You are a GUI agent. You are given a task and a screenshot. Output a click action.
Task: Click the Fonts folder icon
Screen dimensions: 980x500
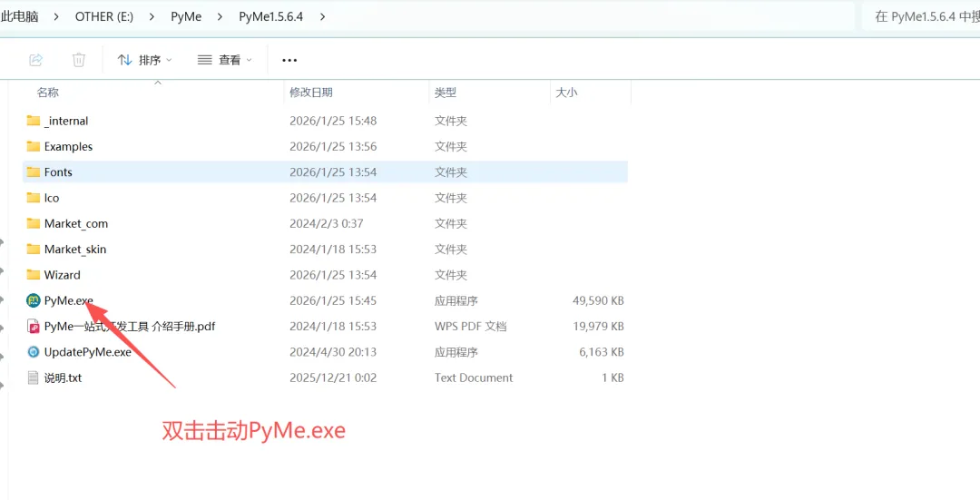[x=34, y=172]
